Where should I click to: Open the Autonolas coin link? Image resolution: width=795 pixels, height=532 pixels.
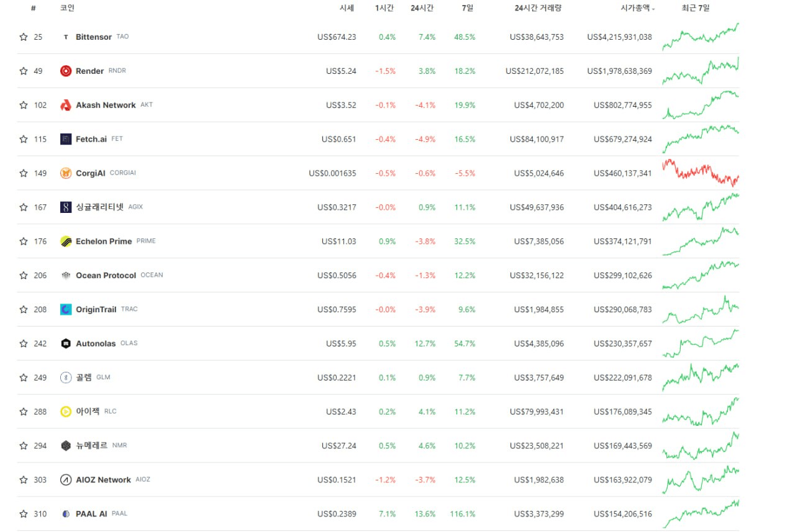click(x=96, y=344)
